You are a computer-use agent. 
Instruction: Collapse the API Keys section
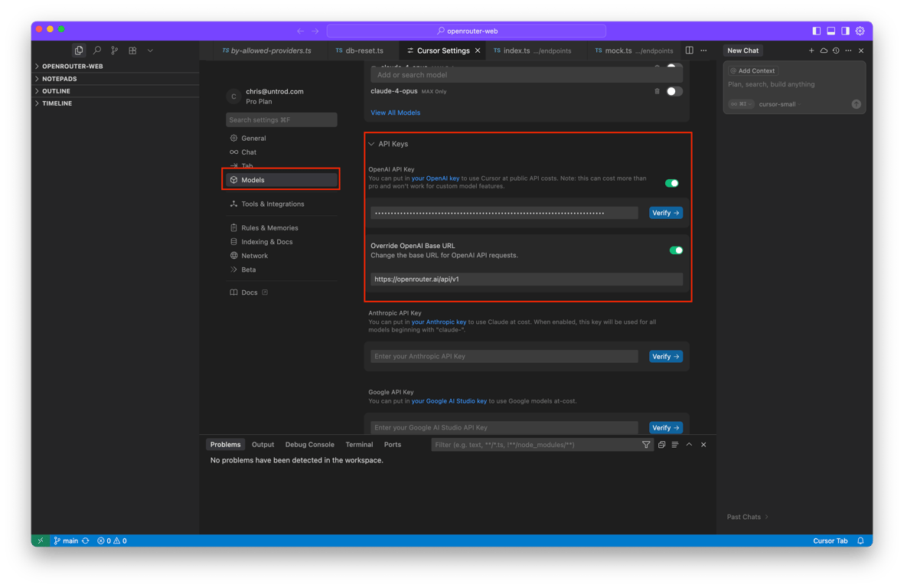[x=372, y=144]
